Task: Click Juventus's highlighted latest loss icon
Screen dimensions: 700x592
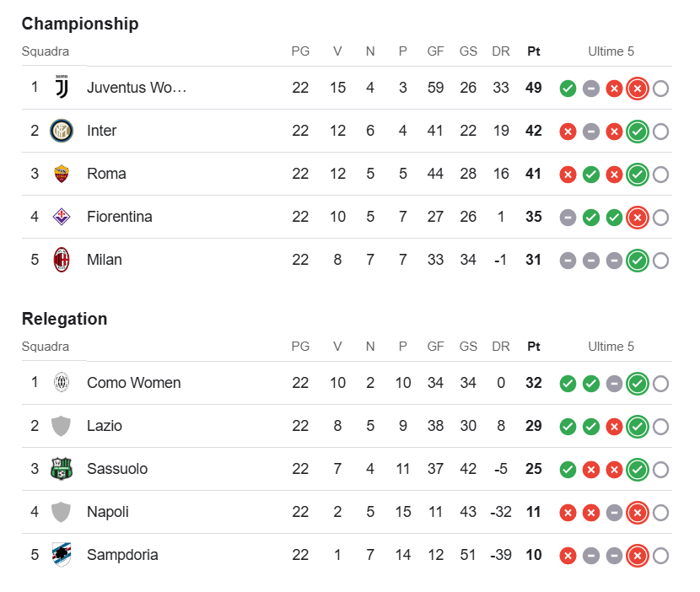Action: pos(638,89)
